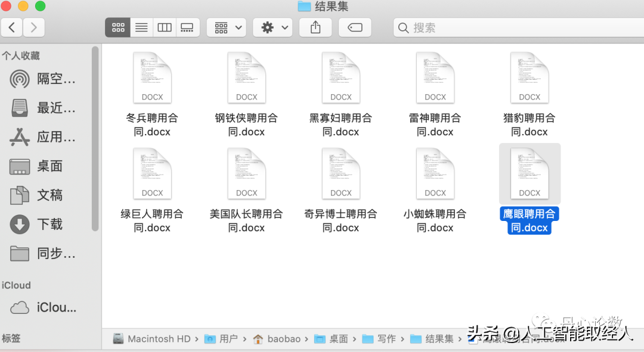Image resolution: width=644 pixels, height=352 pixels.
Task: Select the 绿巨人聘用合同.docx file icon
Action: click(x=153, y=173)
